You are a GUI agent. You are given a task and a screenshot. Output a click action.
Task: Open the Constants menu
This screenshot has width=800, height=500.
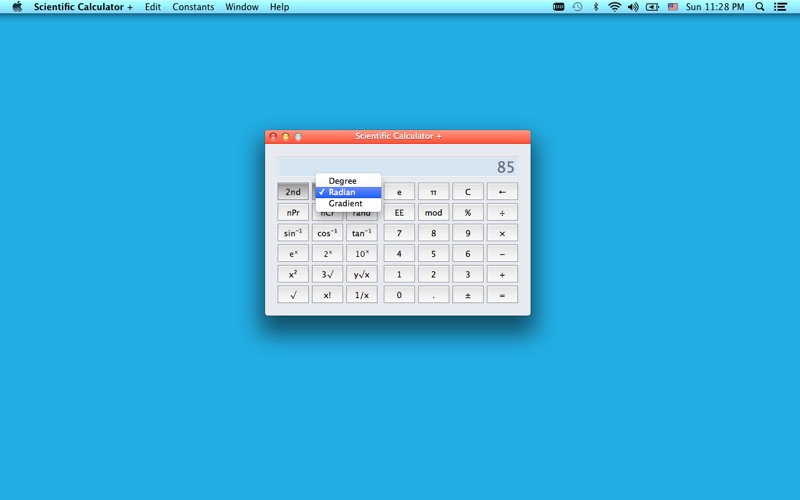point(193,7)
